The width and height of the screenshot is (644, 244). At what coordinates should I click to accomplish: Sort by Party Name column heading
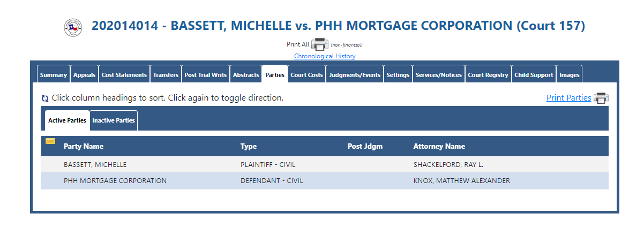(84, 146)
